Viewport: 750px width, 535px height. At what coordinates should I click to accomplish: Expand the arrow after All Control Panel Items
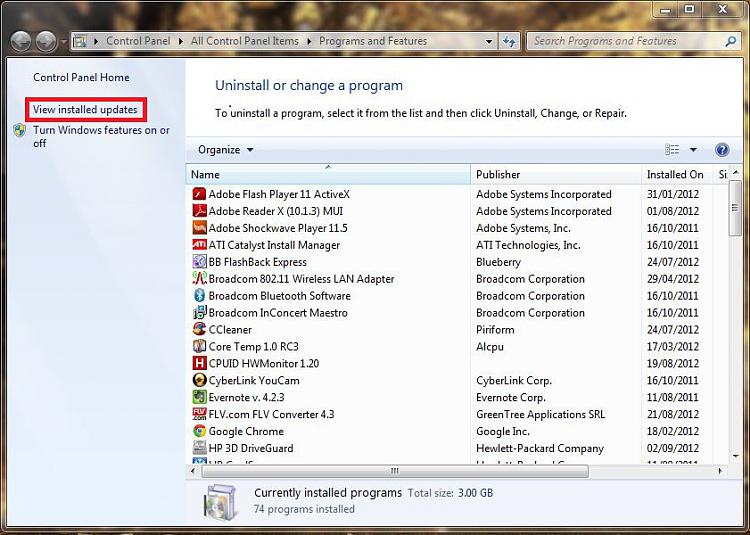coord(309,42)
